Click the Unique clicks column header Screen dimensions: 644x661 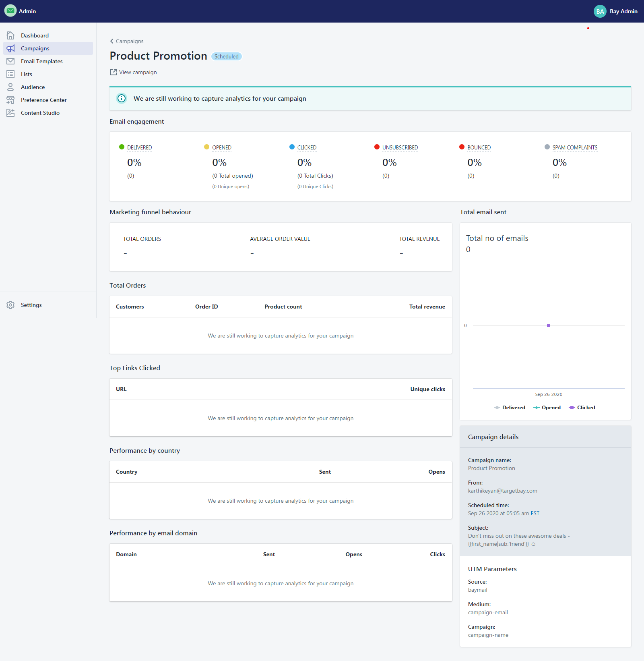pos(428,389)
